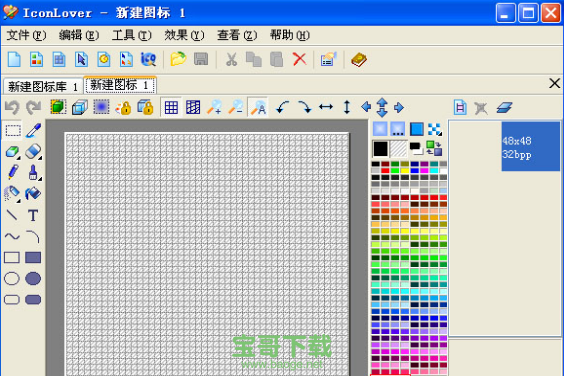The image size is (564, 376).
Task: Select the straight line tool
Action: [x=12, y=215]
